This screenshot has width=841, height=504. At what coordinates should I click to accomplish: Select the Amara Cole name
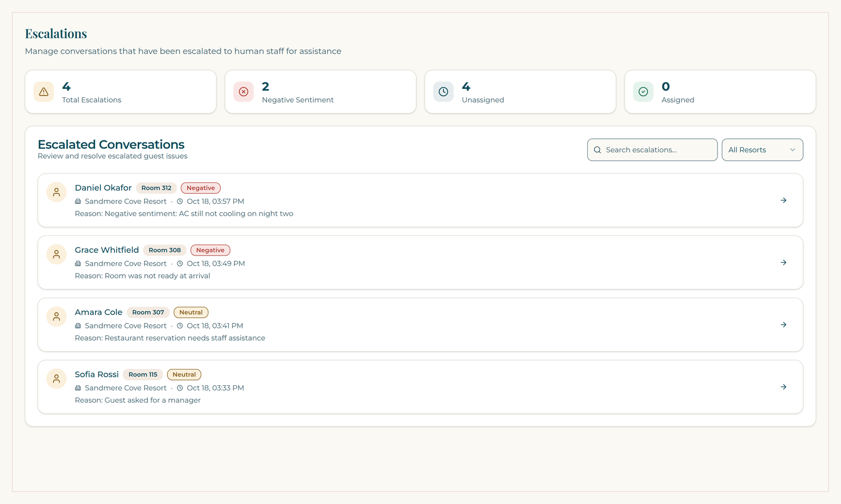[98, 312]
